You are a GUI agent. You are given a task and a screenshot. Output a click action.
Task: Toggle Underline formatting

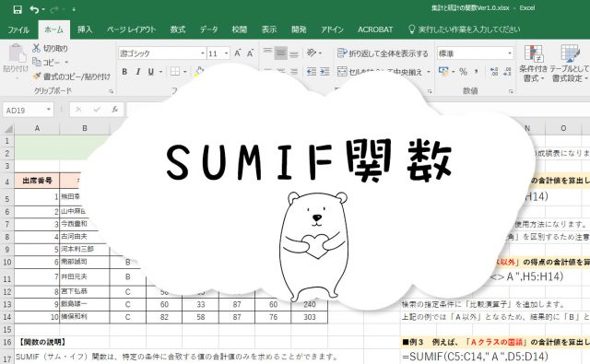point(151,72)
